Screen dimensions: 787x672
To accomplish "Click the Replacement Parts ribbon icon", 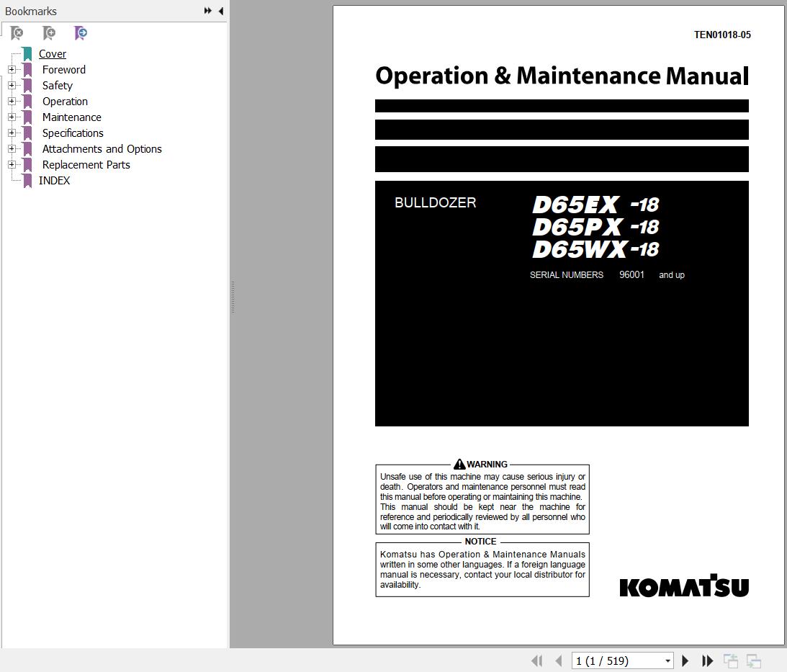I will click(x=27, y=165).
